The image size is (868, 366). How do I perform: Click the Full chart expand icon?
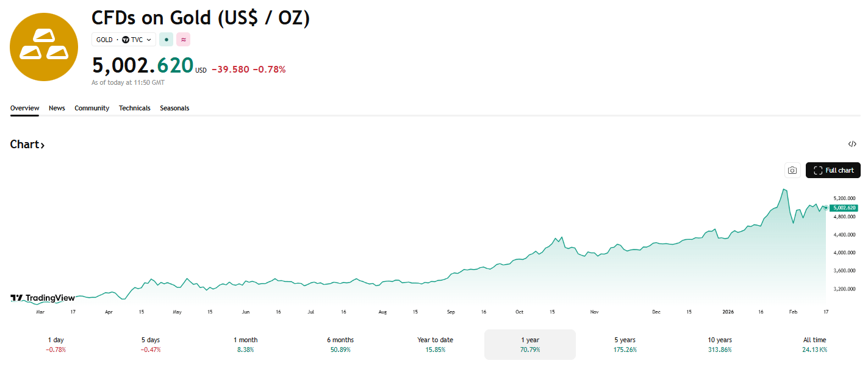tap(818, 170)
